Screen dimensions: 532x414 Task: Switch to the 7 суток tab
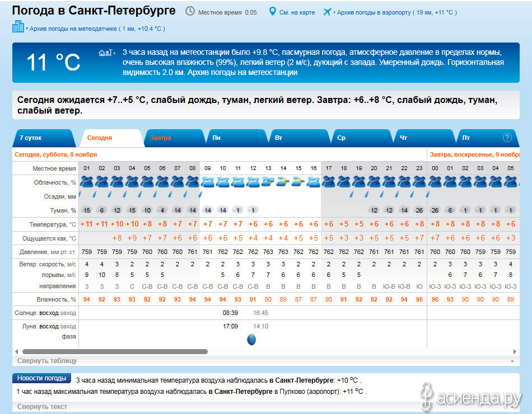(31, 138)
